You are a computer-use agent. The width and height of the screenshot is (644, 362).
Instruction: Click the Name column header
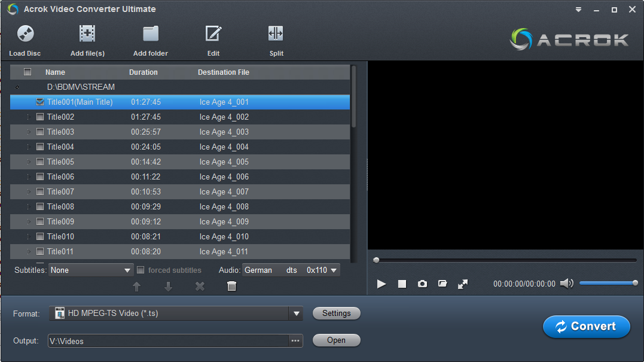click(55, 72)
